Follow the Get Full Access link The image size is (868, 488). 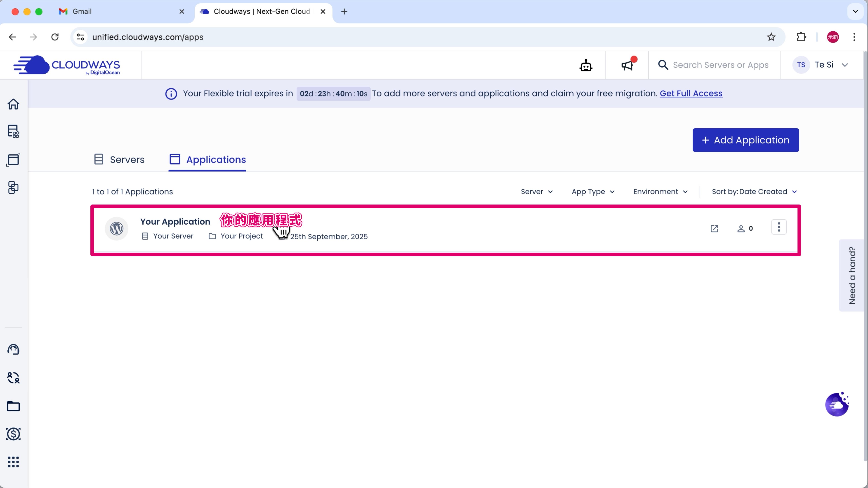click(691, 93)
